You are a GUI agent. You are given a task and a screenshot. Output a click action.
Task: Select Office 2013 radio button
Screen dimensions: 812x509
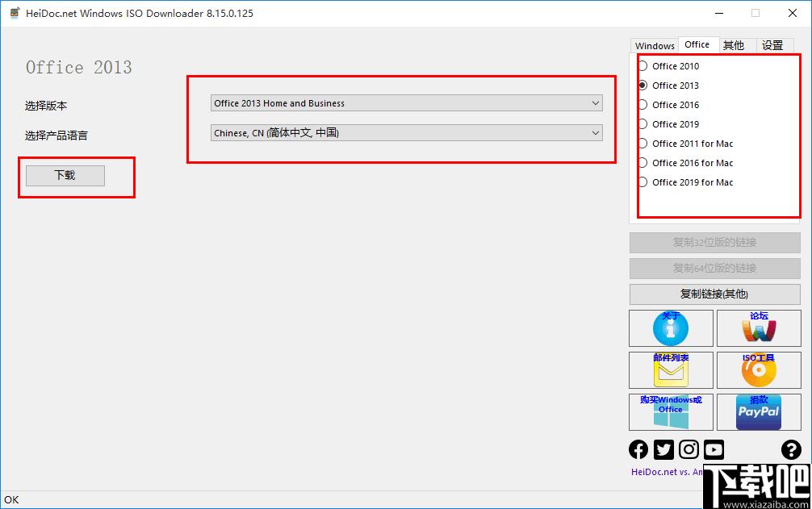[642, 86]
